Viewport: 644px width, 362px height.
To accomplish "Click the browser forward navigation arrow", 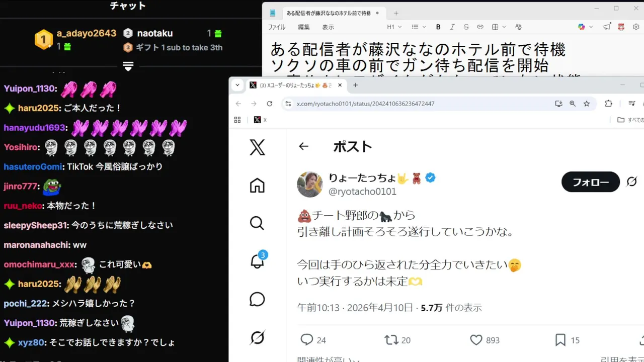I will (254, 104).
